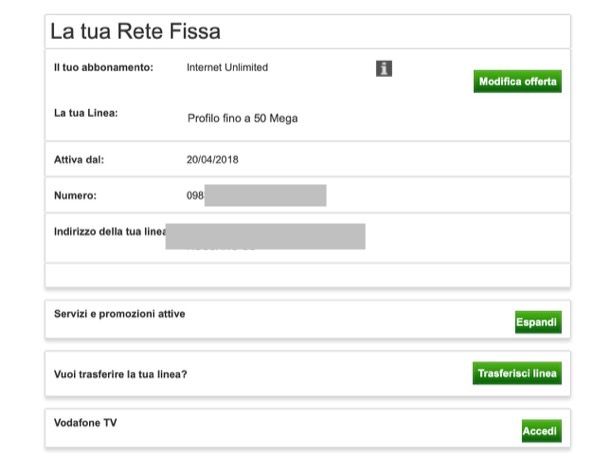Click the Trasferisci linea button

click(x=516, y=374)
